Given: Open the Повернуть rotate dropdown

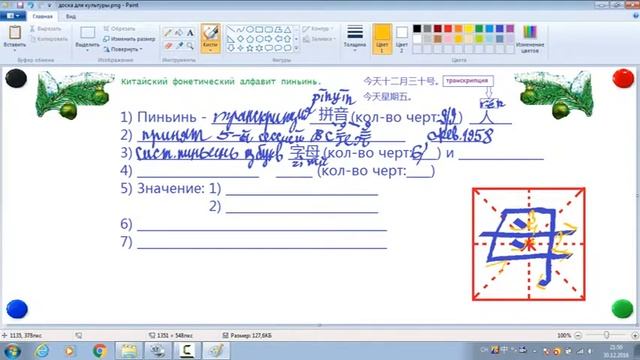Looking at the screenshot, I should pos(123,49).
